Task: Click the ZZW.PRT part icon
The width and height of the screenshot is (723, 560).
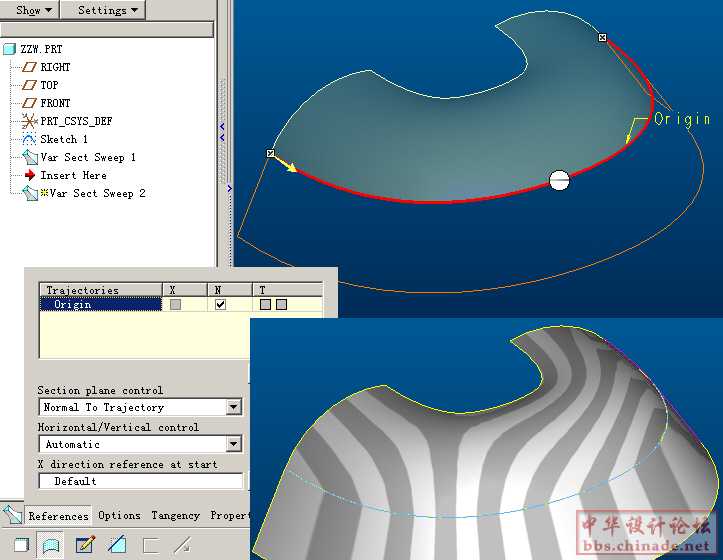Action: 10,49
